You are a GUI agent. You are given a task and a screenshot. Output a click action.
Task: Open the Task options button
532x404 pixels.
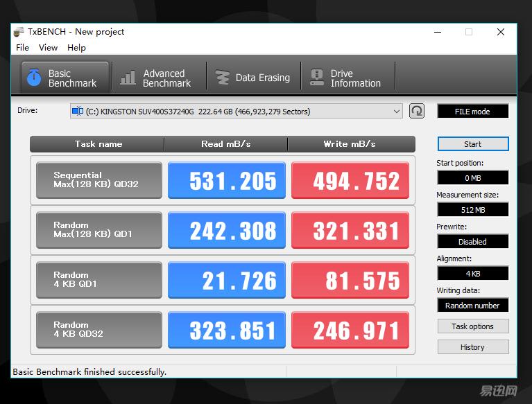tap(472, 326)
